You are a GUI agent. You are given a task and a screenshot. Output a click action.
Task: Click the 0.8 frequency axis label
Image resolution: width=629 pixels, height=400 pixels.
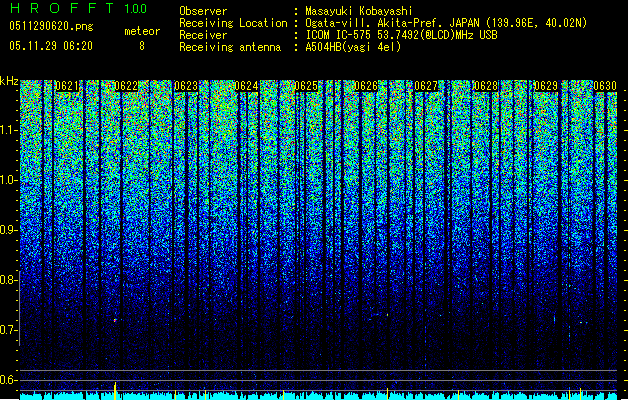pos(8,280)
